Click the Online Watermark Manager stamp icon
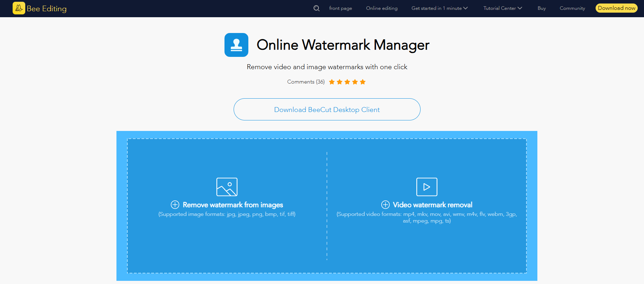 pyautogui.click(x=236, y=45)
